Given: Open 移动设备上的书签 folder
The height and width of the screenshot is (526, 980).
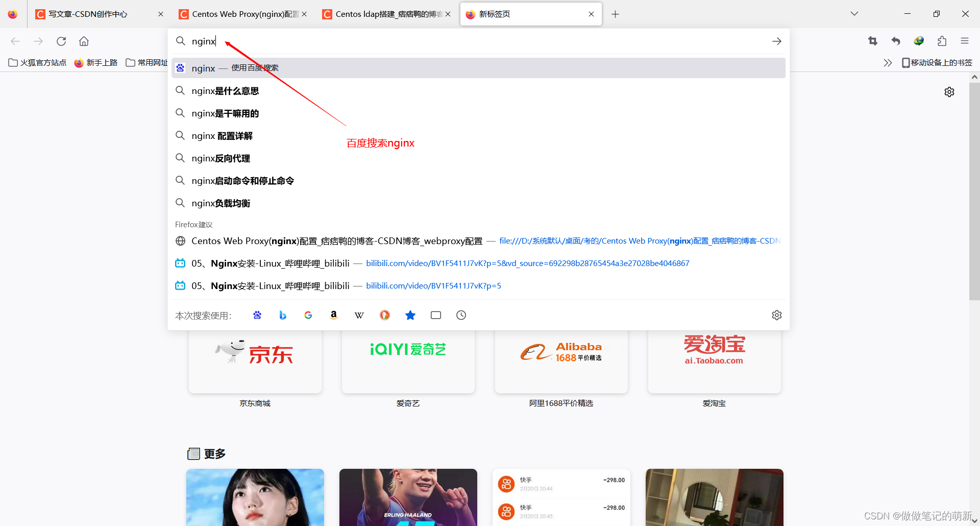Looking at the screenshot, I should (x=937, y=63).
